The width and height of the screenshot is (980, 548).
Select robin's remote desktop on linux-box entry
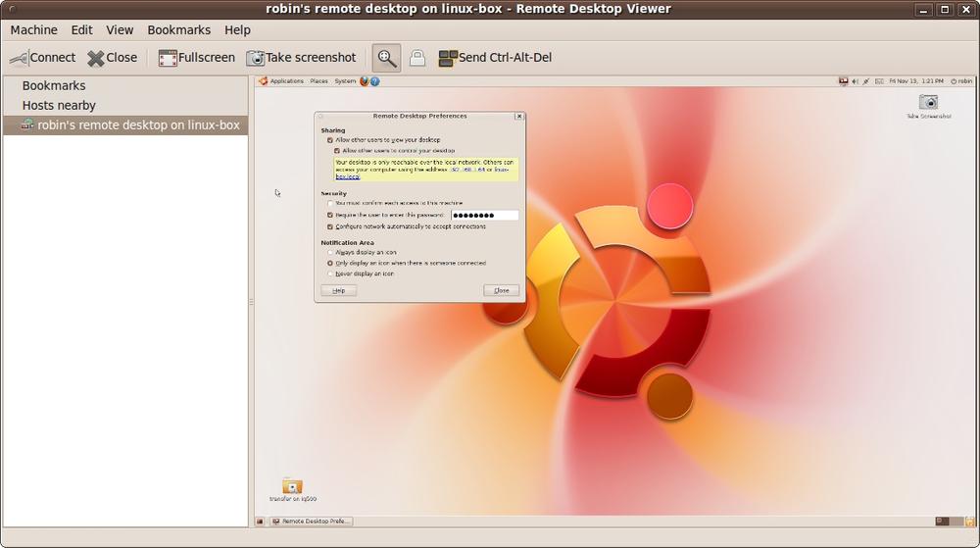point(125,125)
